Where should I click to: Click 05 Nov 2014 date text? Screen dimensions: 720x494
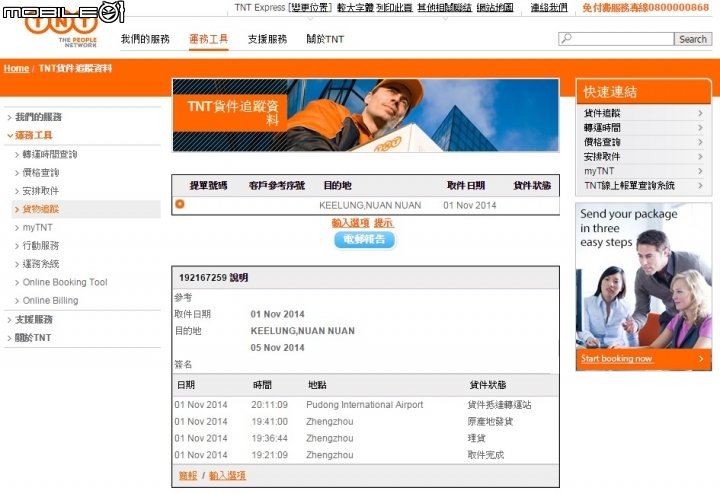tap(277, 348)
